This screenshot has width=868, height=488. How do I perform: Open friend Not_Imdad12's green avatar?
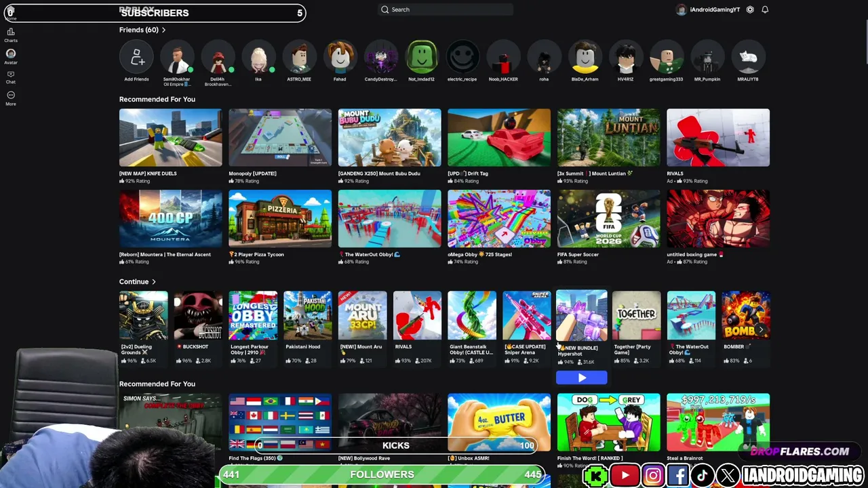[x=421, y=58]
